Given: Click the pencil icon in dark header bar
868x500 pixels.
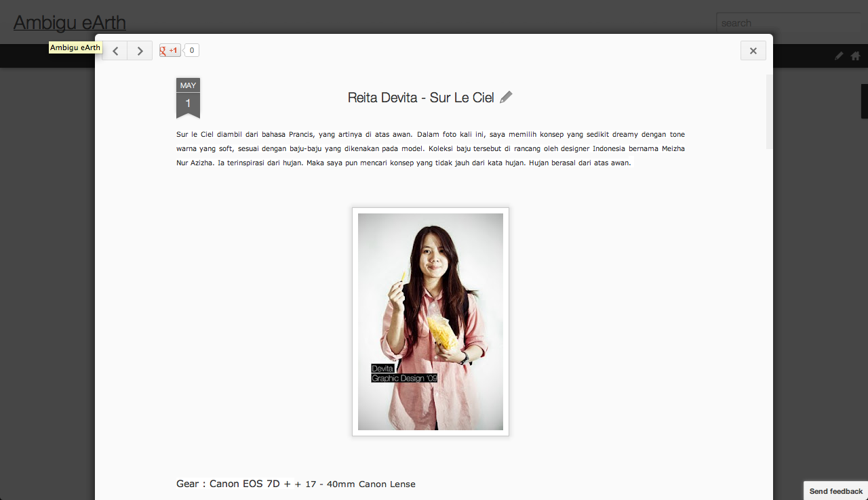Looking at the screenshot, I should (839, 56).
